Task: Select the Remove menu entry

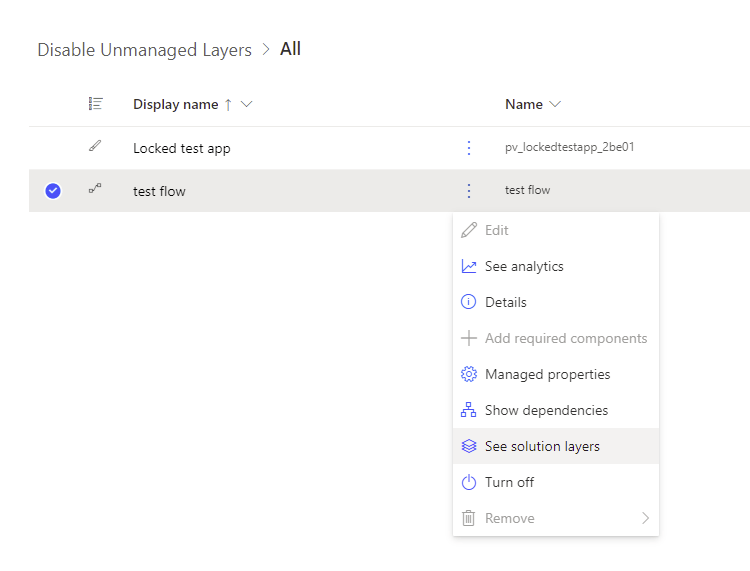Action: point(556,518)
